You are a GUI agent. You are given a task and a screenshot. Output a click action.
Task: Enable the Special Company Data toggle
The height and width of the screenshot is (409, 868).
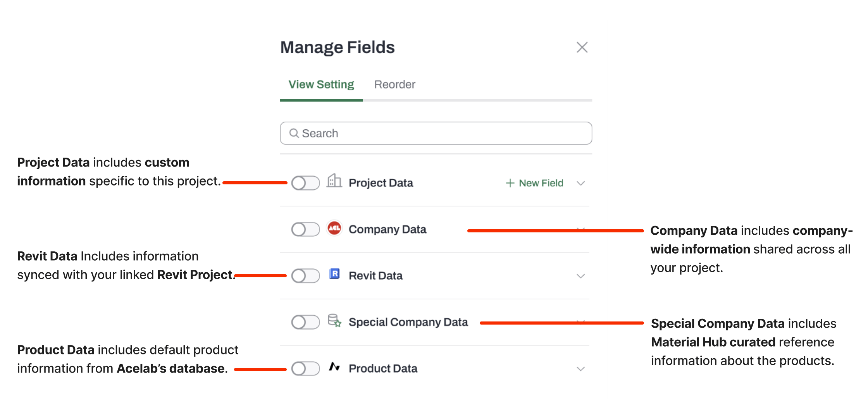[306, 322]
